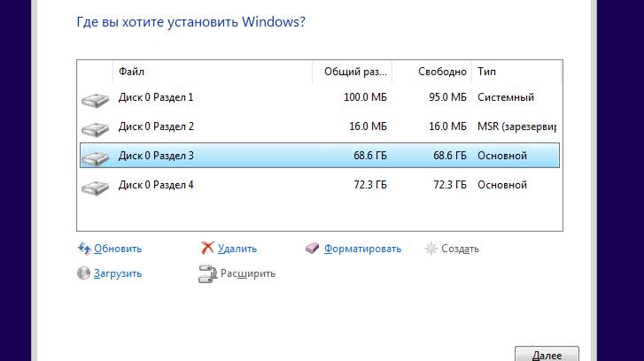Select the Диск 0 Раздел 3 partition

tap(320, 156)
